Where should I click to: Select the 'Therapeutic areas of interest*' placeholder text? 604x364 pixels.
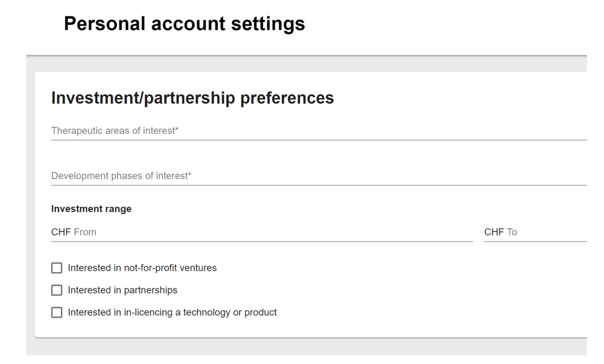(x=114, y=131)
